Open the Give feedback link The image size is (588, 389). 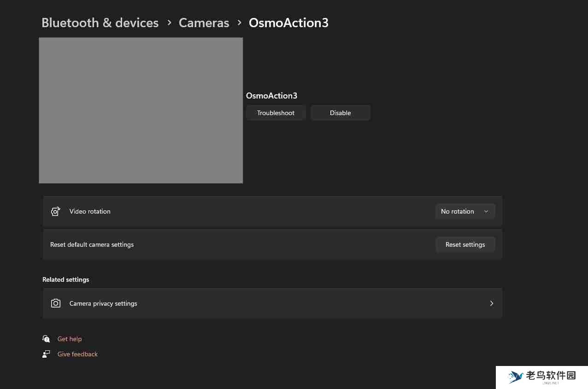[77, 354]
